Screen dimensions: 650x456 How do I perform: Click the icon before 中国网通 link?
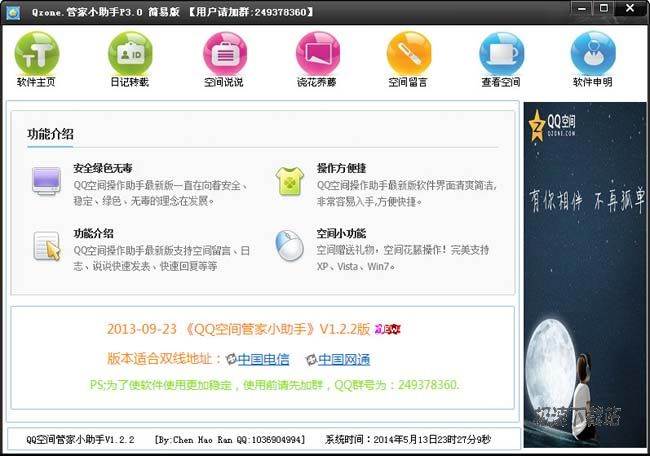click(311, 359)
